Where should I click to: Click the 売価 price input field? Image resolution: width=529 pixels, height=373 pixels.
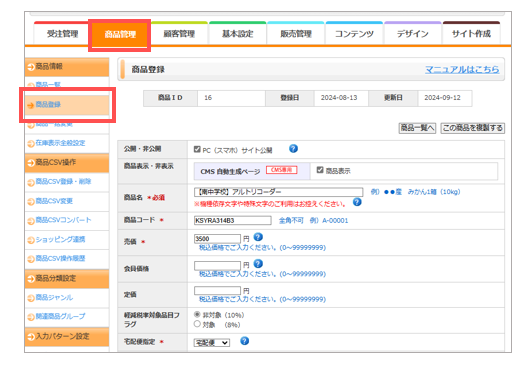(x=217, y=238)
